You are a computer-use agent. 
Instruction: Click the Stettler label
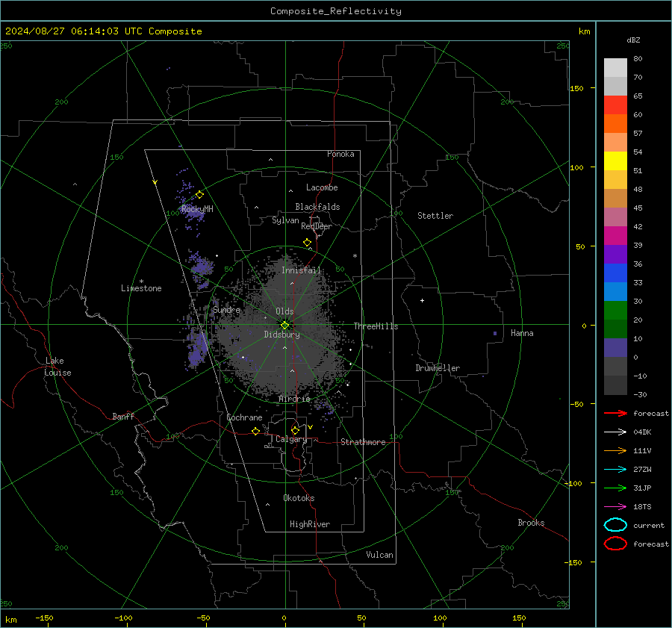click(435, 216)
